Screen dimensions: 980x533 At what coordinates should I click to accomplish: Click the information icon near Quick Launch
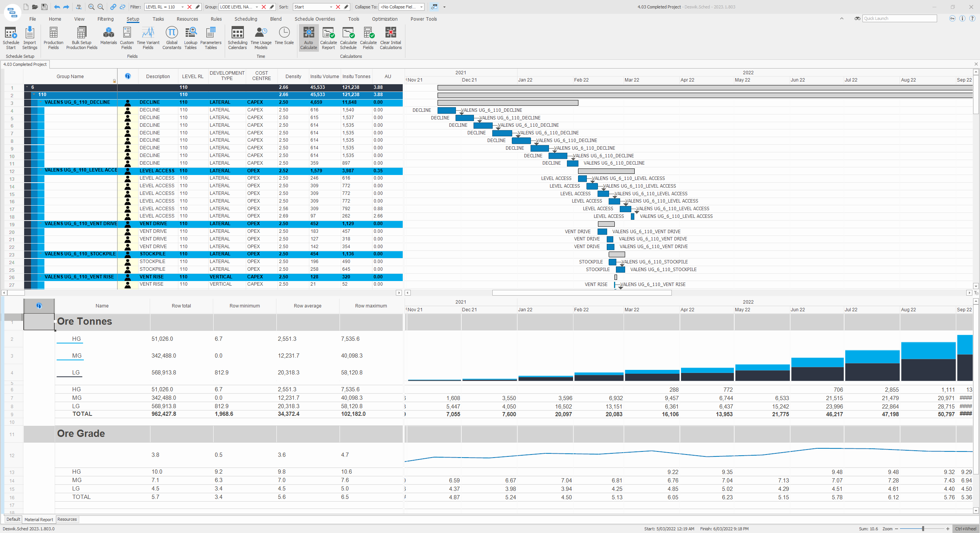pyautogui.click(x=962, y=18)
